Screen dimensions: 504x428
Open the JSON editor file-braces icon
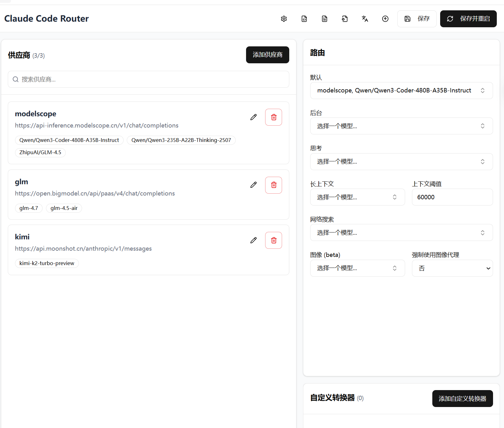[x=304, y=19]
